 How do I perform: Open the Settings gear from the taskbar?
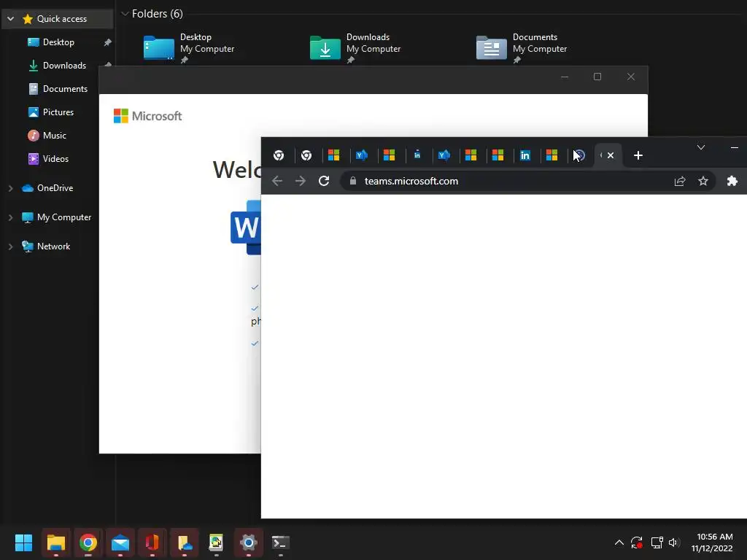coord(248,542)
